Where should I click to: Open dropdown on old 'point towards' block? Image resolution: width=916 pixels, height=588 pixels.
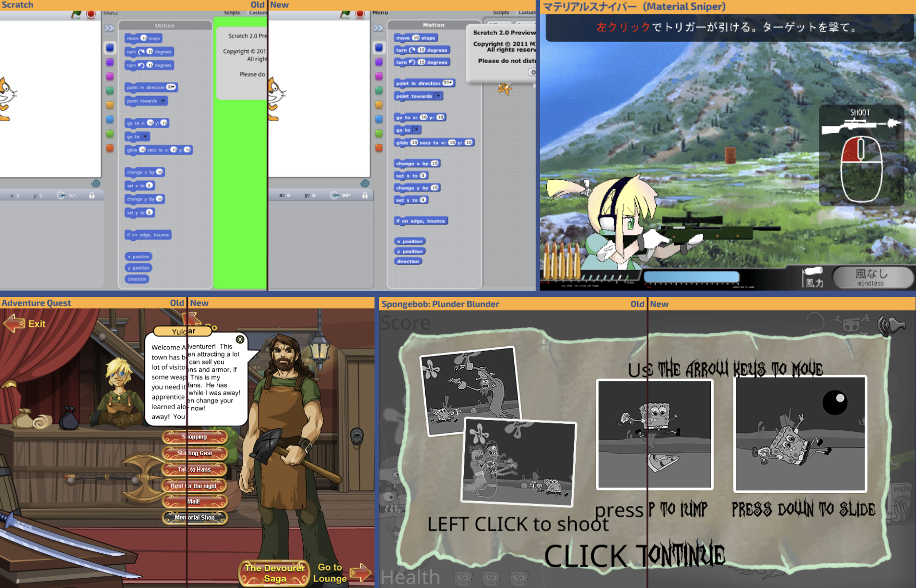tap(163, 101)
